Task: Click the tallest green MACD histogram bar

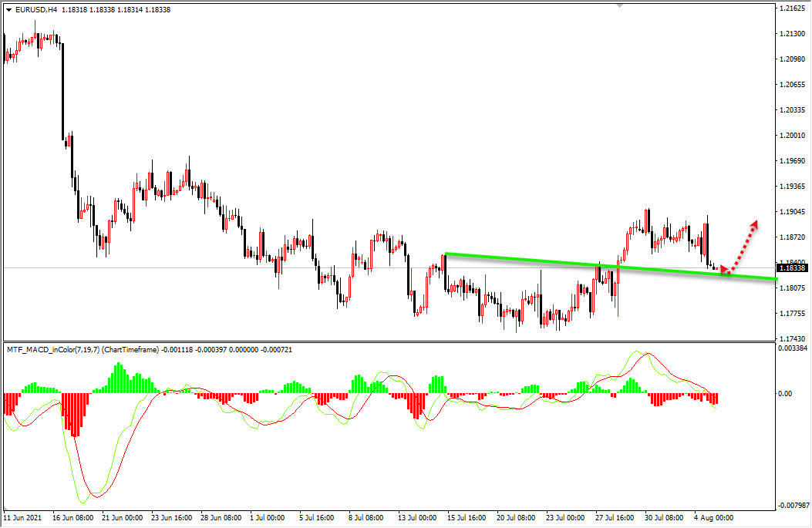Action: [120, 378]
